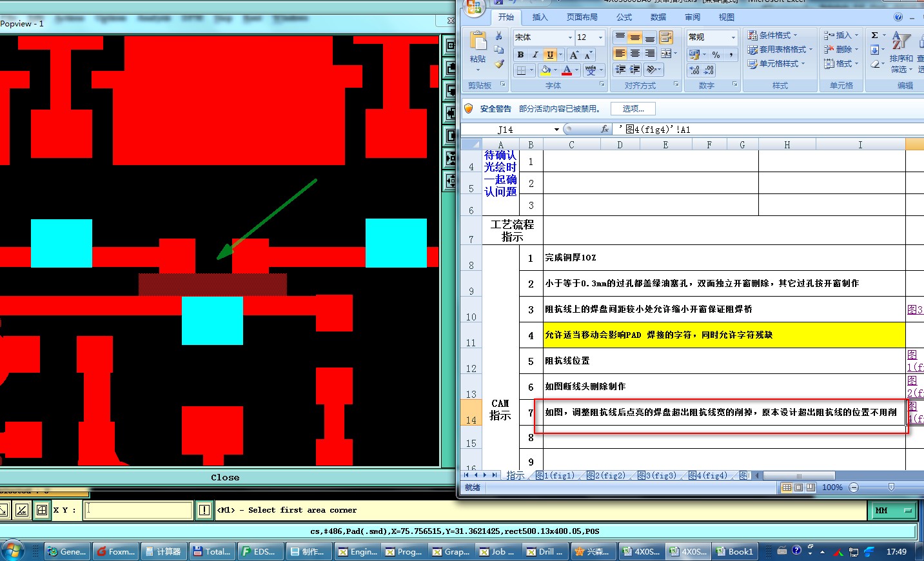924x561 pixels.
Task: Click the bottom-align text icon
Action: (x=650, y=37)
